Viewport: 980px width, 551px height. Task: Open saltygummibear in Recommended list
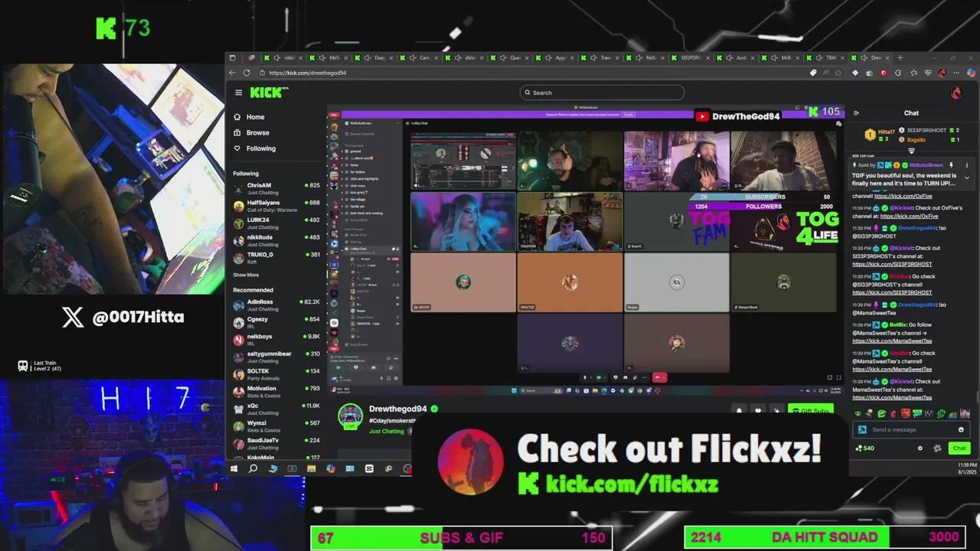[x=276, y=357]
